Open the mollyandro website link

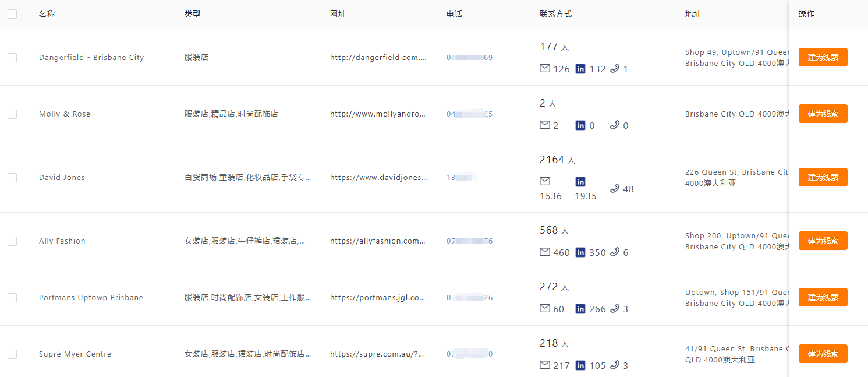378,114
